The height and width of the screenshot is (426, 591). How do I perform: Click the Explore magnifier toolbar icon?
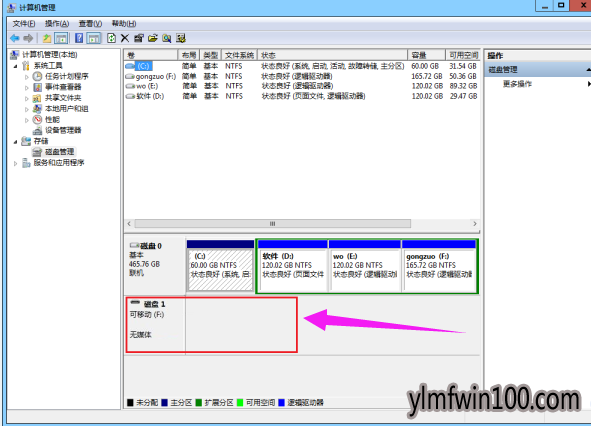click(167, 38)
